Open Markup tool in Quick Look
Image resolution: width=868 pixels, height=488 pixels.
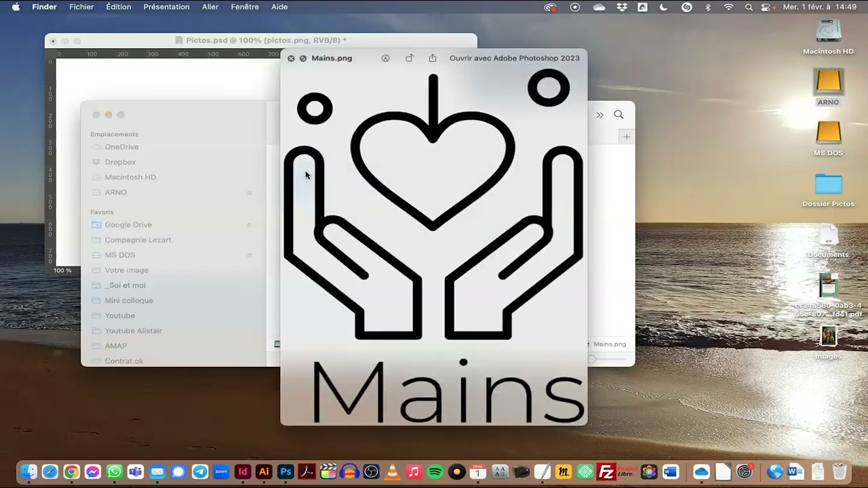[x=385, y=58]
